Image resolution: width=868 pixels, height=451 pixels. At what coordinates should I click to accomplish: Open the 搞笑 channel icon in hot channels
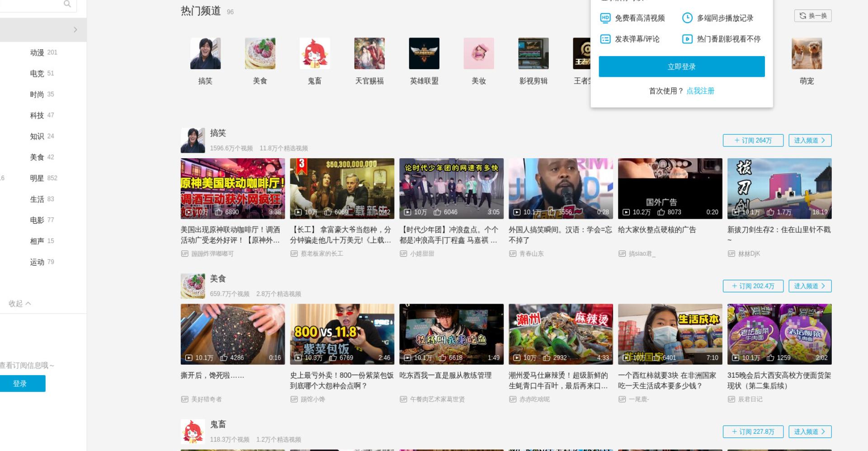pyautogui.click(x=205, y=53)
